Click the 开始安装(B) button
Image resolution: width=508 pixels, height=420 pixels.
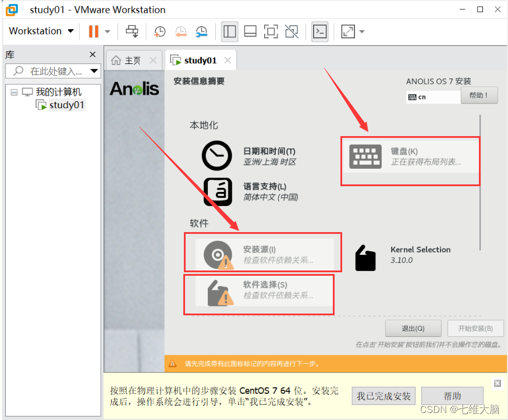click(x=475, y=329)
